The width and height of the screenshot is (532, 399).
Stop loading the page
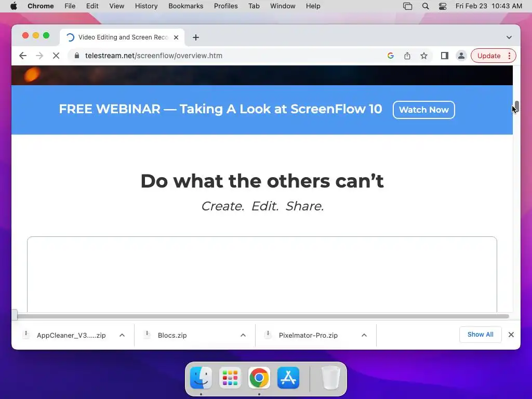coord(56,56)
